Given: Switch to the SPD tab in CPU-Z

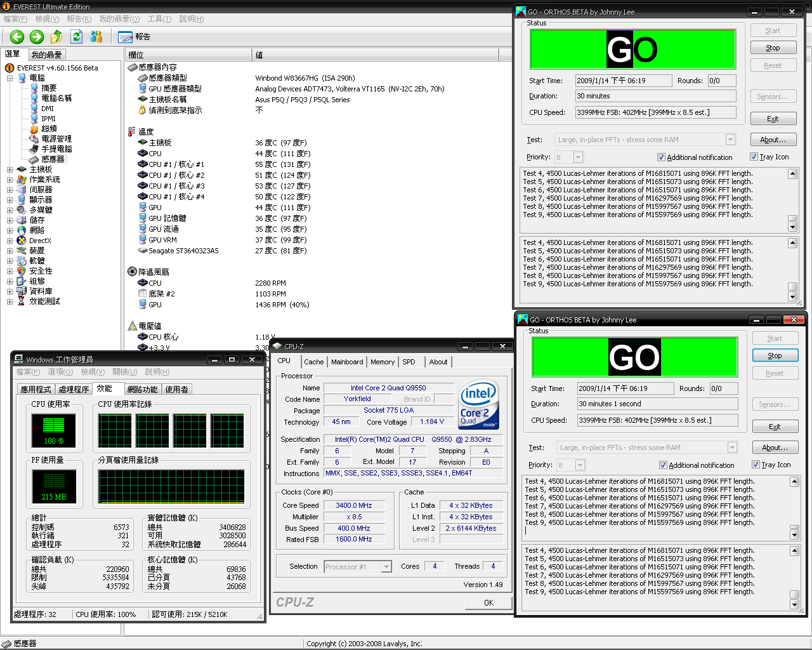Looking at the screenshot, I should coord(409,362).
